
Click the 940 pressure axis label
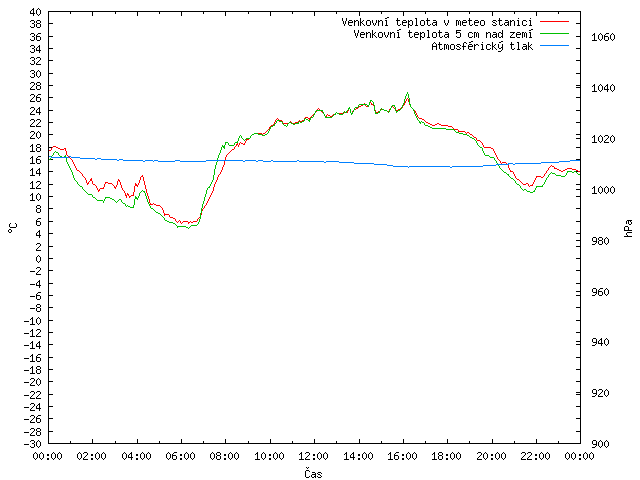tap(600, 342)
